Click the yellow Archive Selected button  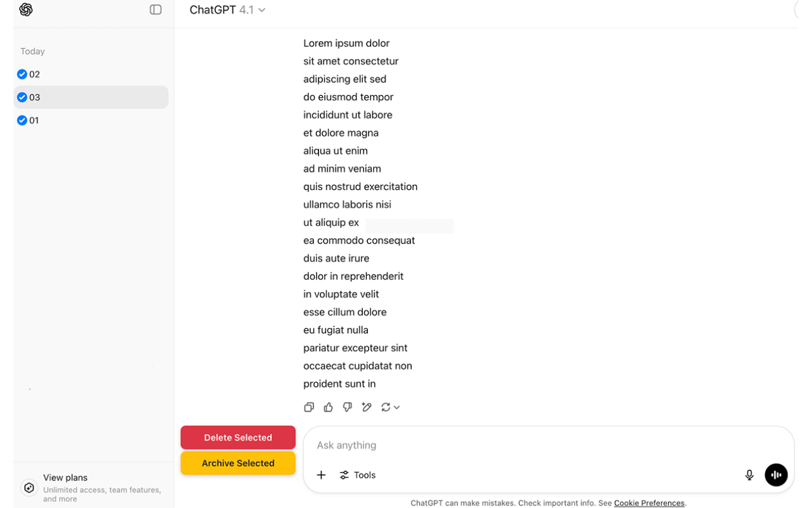pyautogui.click(x=238, y=463)
